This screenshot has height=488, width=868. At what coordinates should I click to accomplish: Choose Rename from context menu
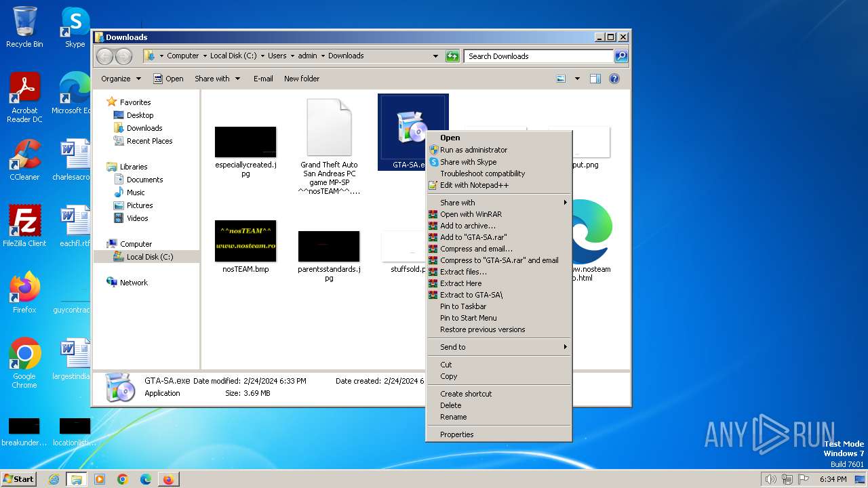(499, 417)
